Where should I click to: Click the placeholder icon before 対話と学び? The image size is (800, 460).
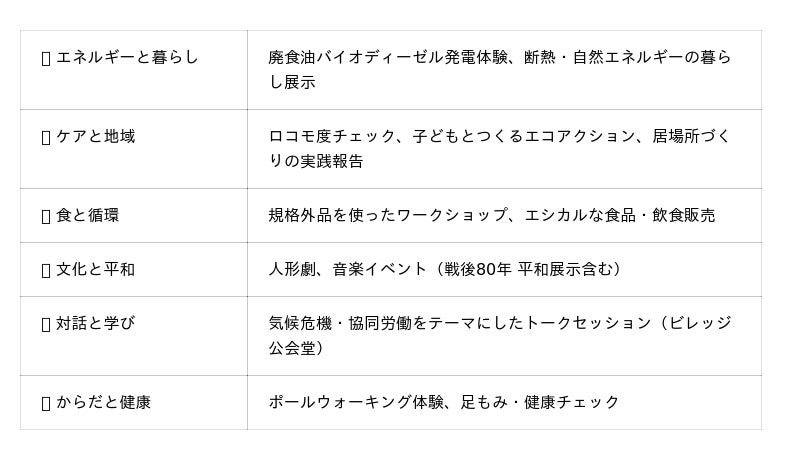[45, 324]
